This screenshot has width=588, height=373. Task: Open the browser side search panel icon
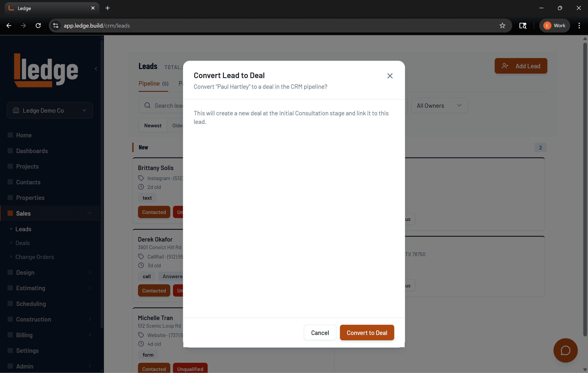(522, 25)
